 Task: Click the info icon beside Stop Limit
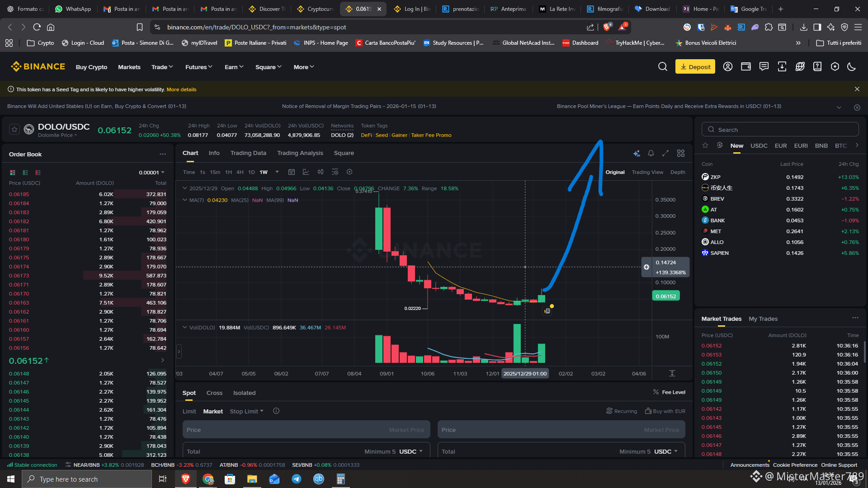click(276, 411)
